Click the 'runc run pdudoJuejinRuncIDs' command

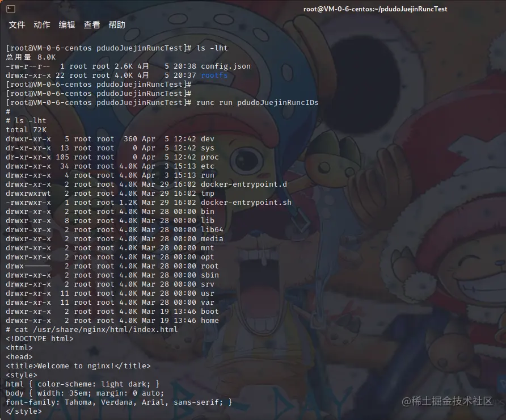click(257, 102)
